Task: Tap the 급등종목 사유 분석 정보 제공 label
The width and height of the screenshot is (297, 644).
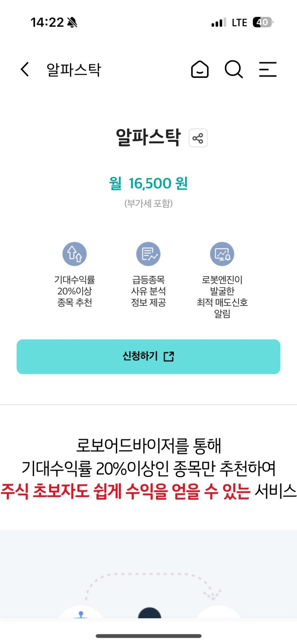Action: click(148, 291)
